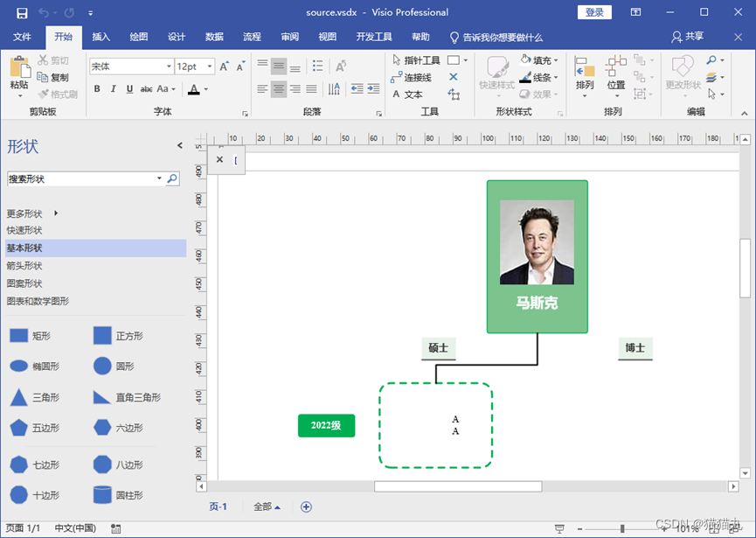Switch to the View (视图) tab
The height and width of the screenshot is (538, 756).
(328, 37)
